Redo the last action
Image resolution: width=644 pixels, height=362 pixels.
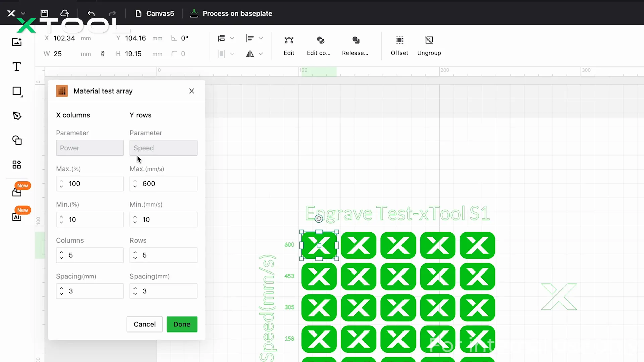pos(112,13)
